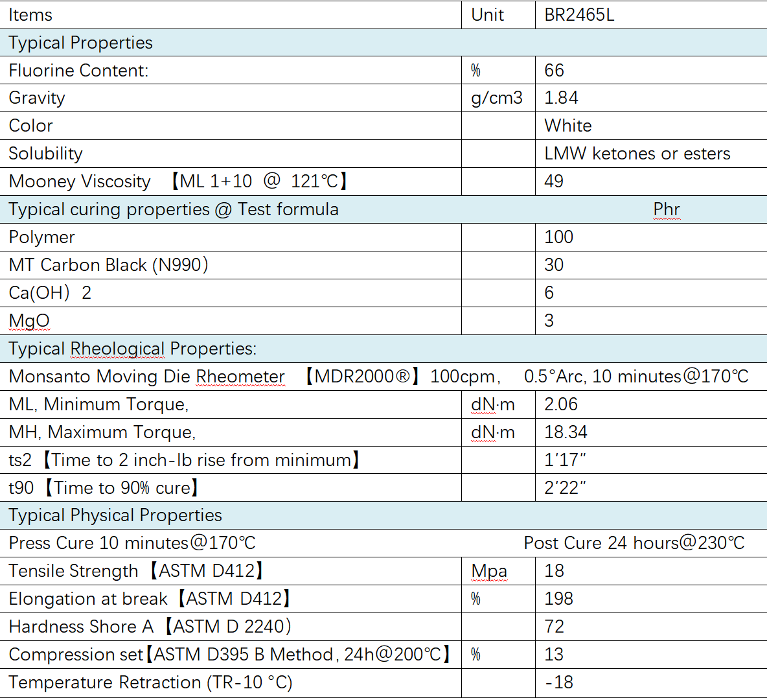This screenshot has height=700, width=767.
Task: Select the MT Carbon Black (N990) cell
Action: click(x=108, y=265)
